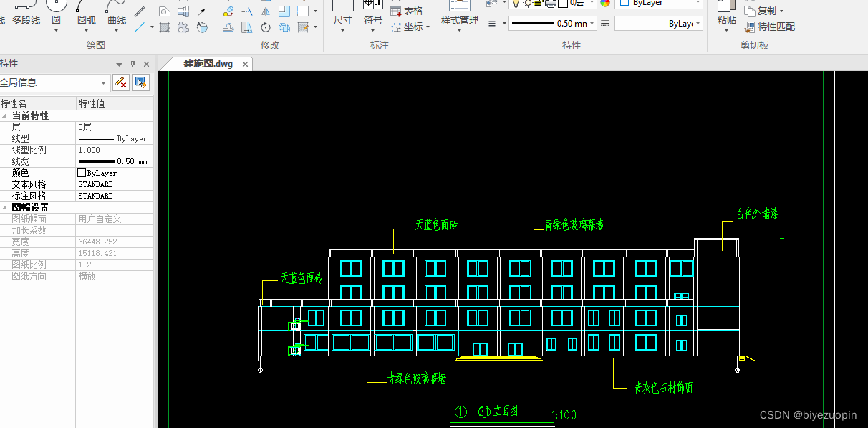
Task: Click the 宽度 value 66448.252
Action: pos(115,242)
